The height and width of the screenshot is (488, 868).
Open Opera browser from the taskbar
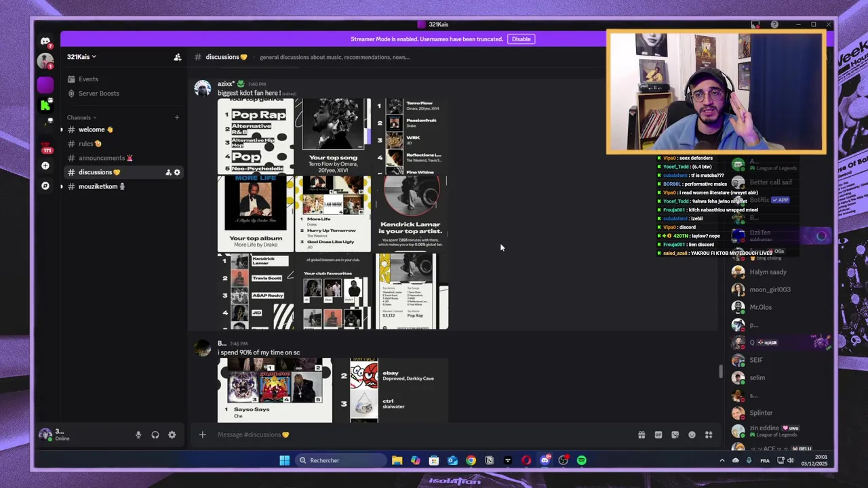[526, 460]
